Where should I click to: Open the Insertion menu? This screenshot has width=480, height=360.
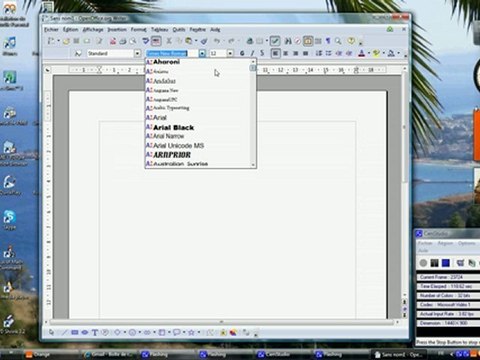coord(117,30)
